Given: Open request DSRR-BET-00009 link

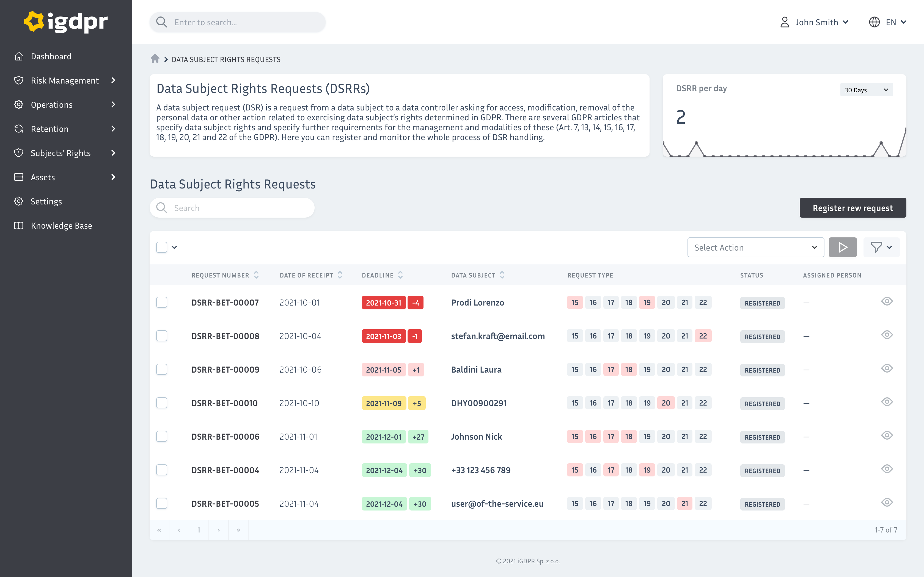Looking at the screenshot, I should 225,369.
